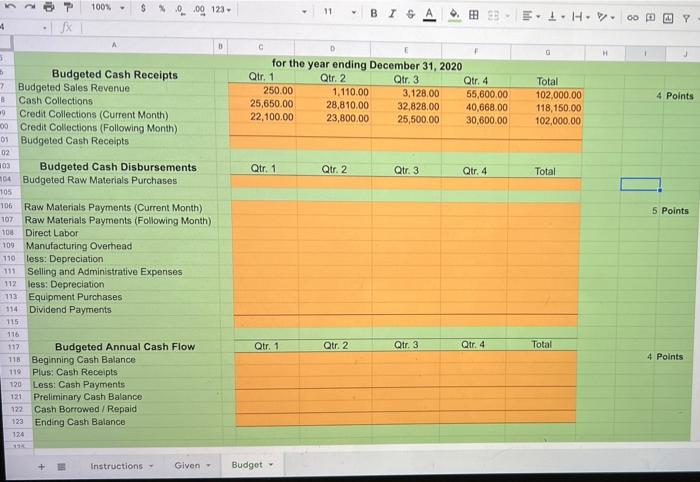The height and width of the screenshot is (482, 700).
Task: Select cell with value 3,128.00
Action: 406,93
